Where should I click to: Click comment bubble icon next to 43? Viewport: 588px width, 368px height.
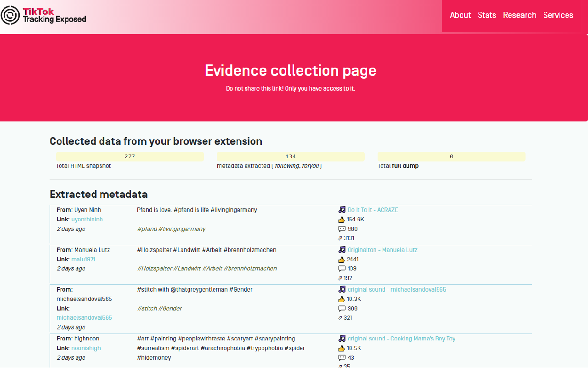(x=342, y=357)
